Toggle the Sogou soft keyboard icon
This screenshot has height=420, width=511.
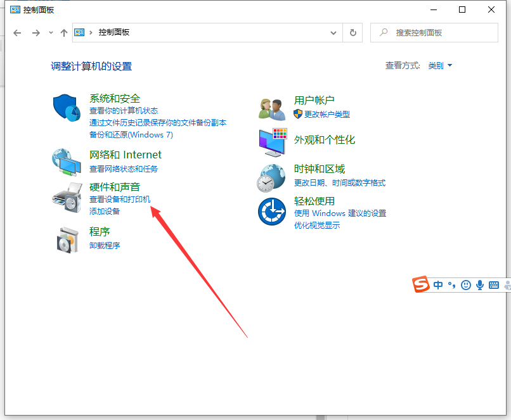tap(494, 285)
